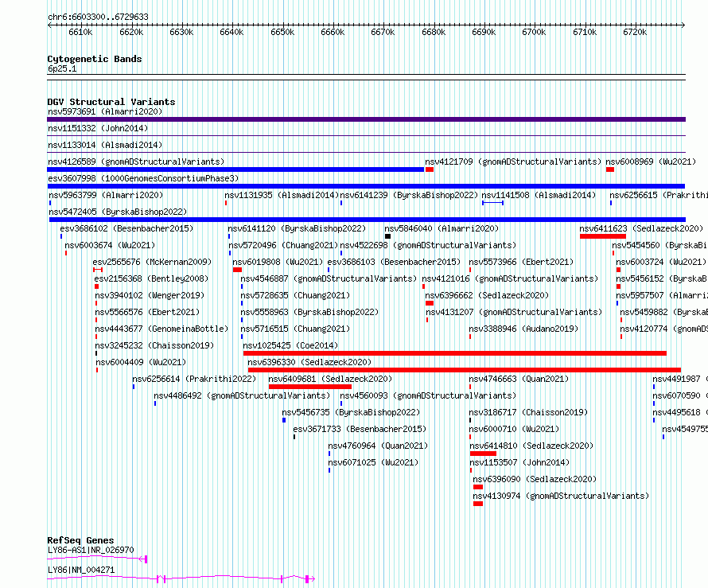Click red nsv6019808 (Wu2021) marker

[238, 270]
